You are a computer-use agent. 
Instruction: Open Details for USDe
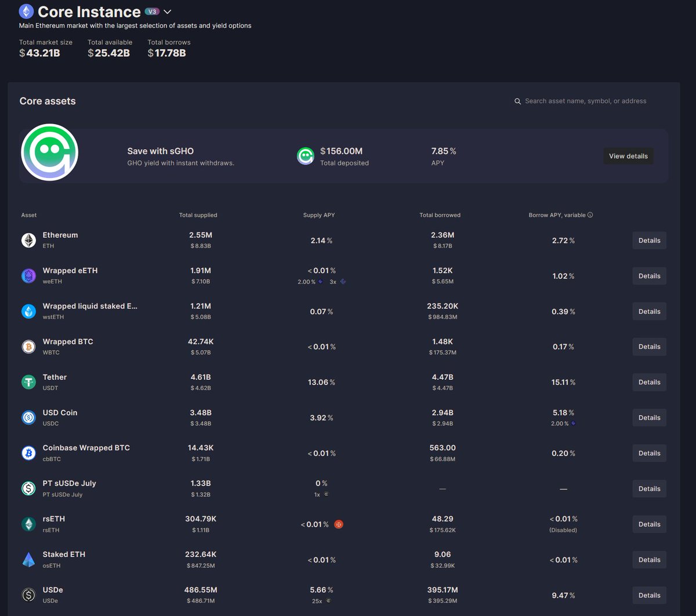[649, 595]
